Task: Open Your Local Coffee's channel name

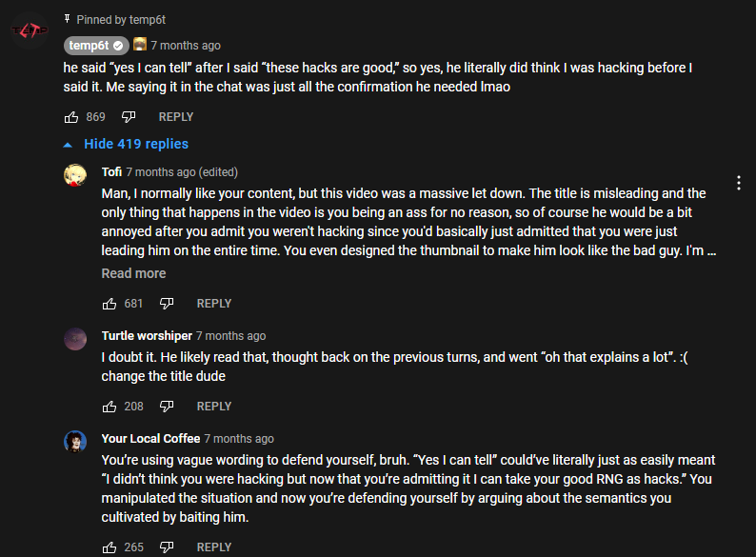Action: pyautogui.click(x=150, y=438)
